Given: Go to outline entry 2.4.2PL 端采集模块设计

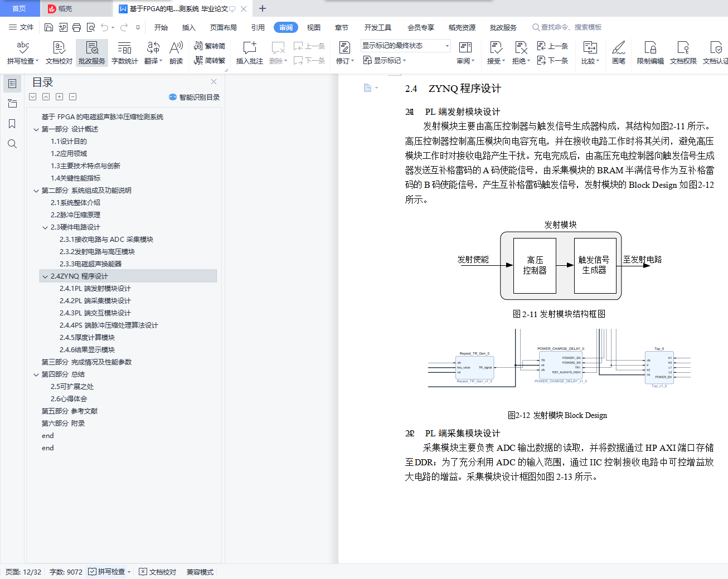Looking at the screenshot, I should point(95,301).
